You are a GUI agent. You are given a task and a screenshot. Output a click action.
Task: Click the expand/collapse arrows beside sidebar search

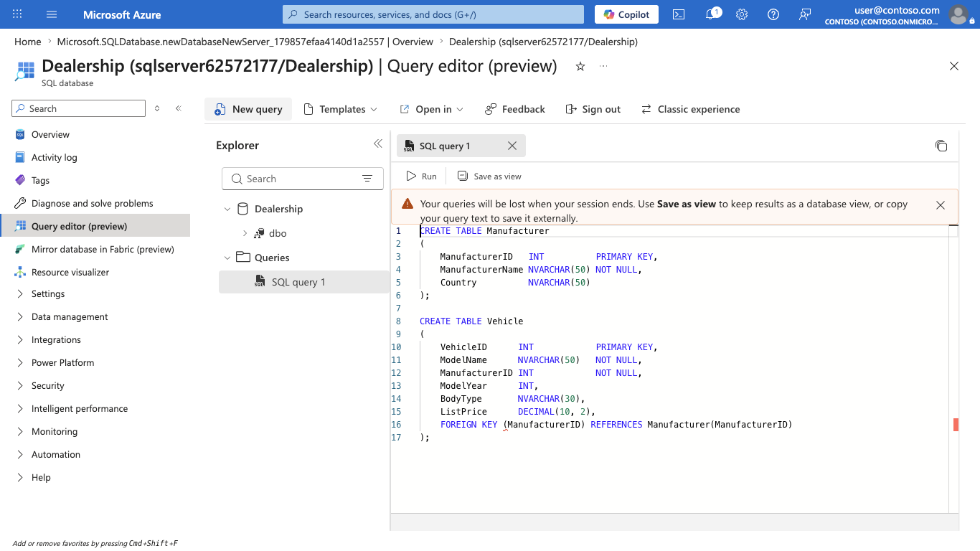(x=157, y=108)
